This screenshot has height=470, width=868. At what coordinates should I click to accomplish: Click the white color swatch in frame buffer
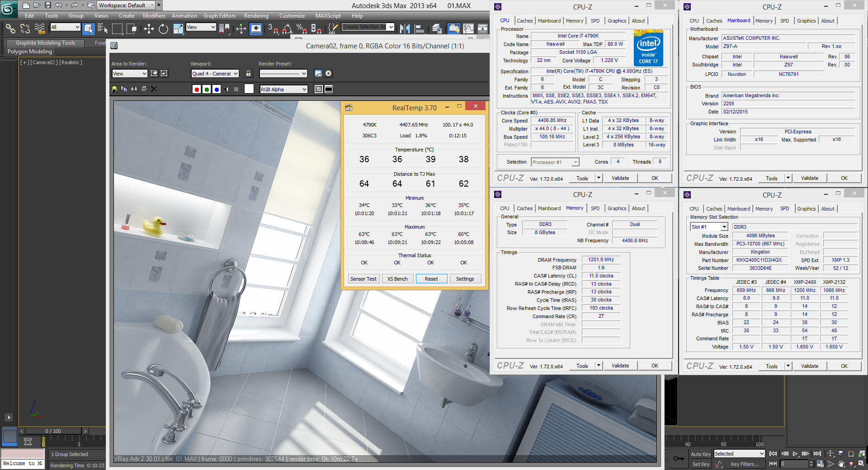249,89
